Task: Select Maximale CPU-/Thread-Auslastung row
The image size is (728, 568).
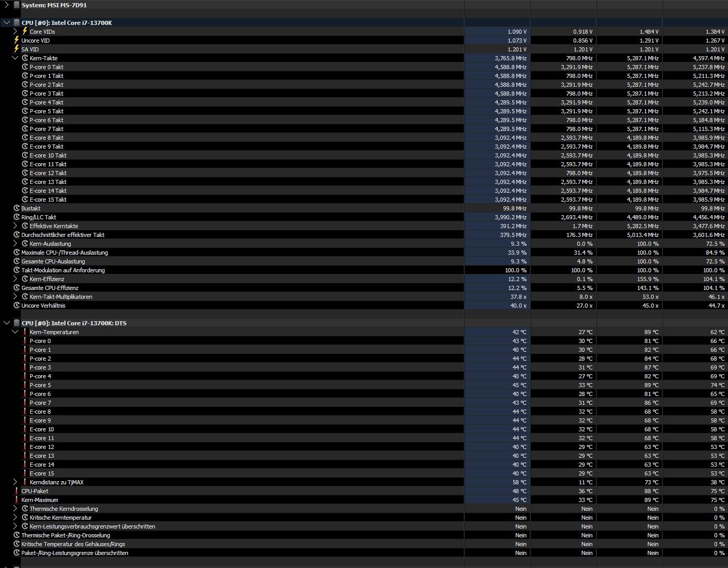Action: click(364, 253)
